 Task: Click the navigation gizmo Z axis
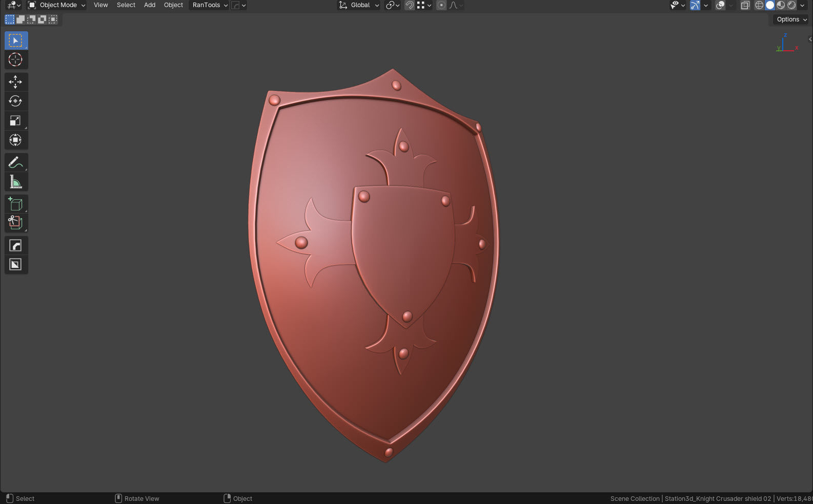(x=785, y=35)
